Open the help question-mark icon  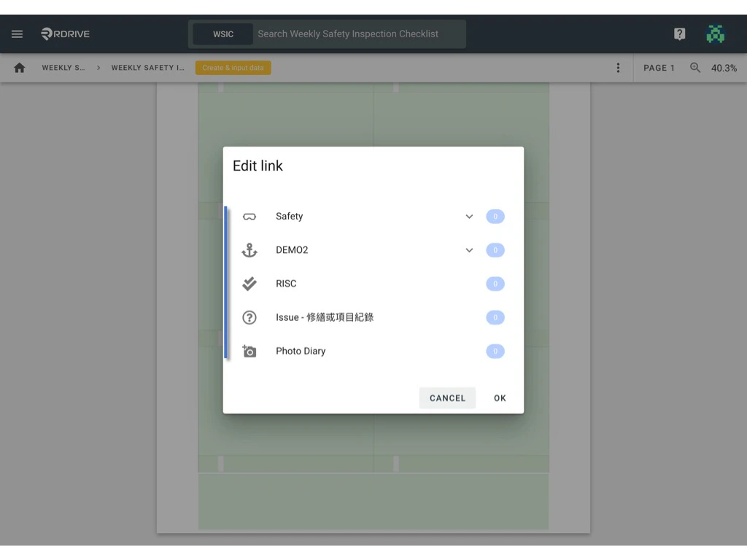click(x=679, y=34)
